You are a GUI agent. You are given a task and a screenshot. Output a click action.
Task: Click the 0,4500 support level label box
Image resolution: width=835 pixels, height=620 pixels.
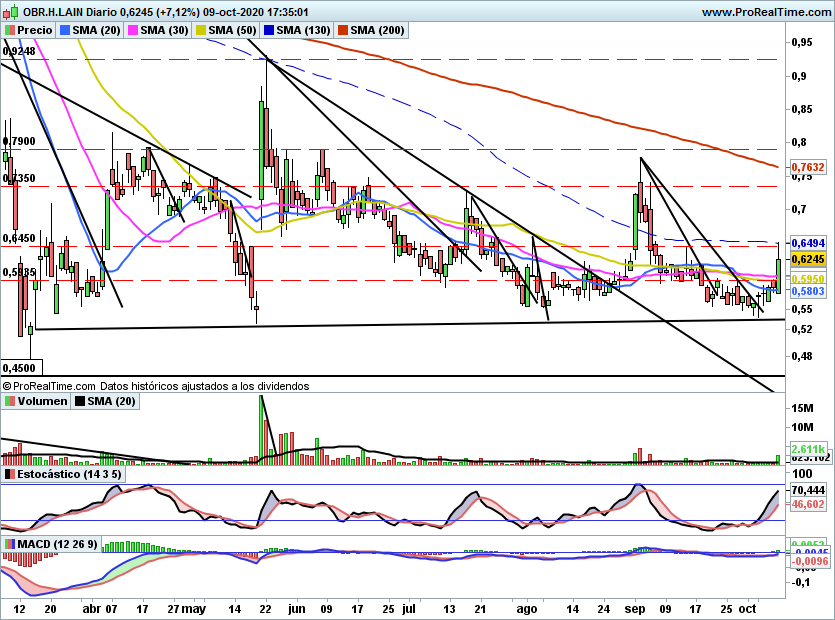tap(21, 368)
